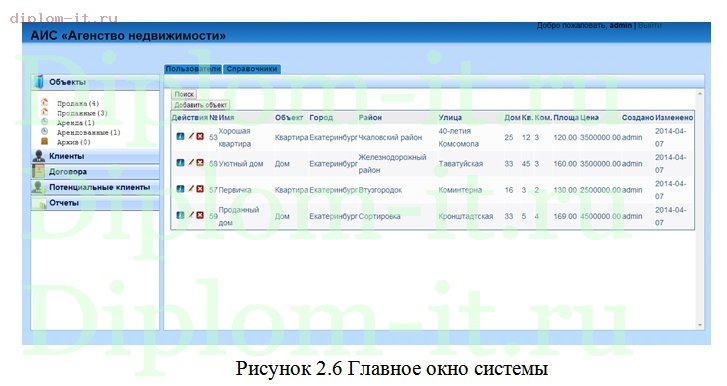The image size is (727, 386).
Task: Select the Коминтерна street cell
Action: pyautogui.click(x=460, y=190)
